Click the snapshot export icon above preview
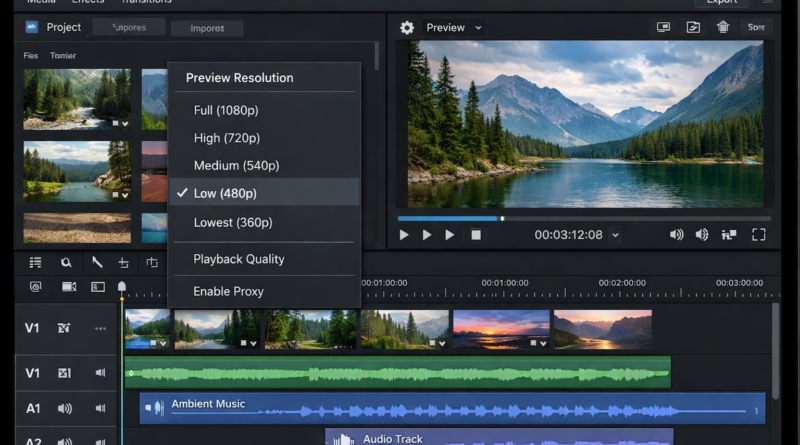The height and width of the screenshot is (445, 800). (x=693, y=27)
